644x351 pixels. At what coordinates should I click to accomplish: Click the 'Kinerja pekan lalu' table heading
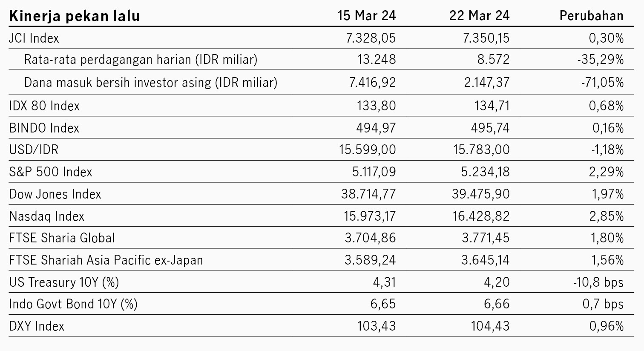tap(75, 16)
